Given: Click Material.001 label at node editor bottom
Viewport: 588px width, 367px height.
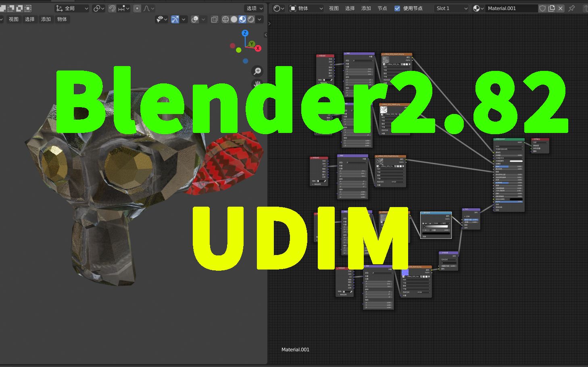Looking at the screenshot, I should 295,350.
